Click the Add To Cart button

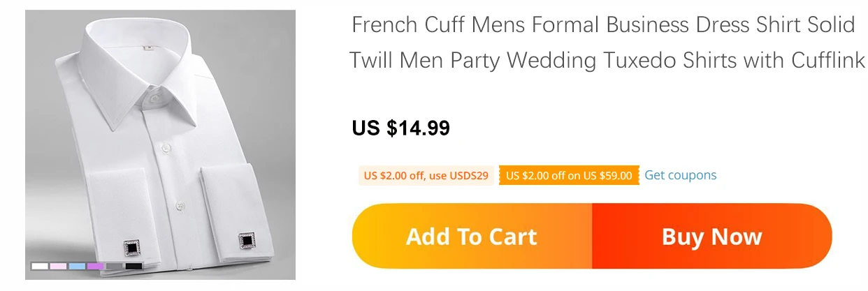click(472, 237)
